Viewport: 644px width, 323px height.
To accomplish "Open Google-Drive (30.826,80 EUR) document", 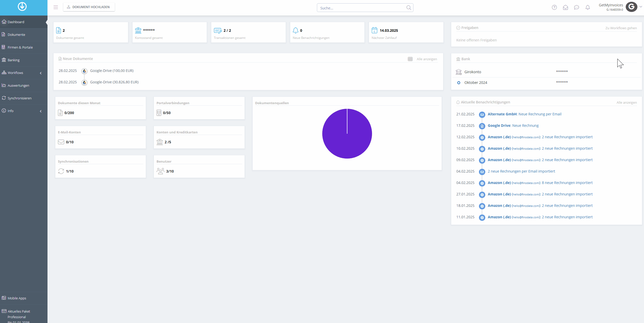I will [114, 82].
